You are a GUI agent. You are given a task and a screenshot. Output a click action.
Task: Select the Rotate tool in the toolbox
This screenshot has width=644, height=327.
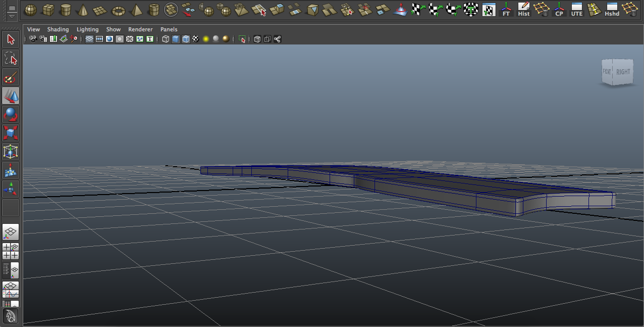pos(10,114)
